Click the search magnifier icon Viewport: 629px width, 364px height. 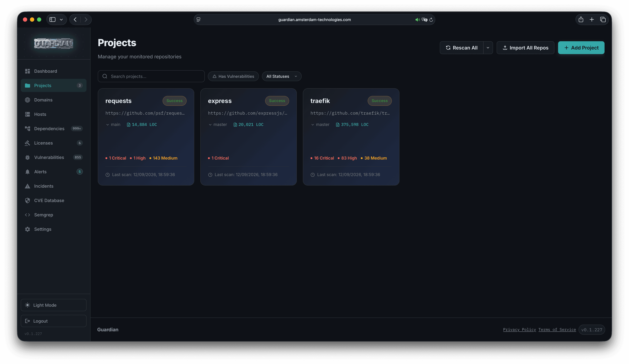coord(105,76)
